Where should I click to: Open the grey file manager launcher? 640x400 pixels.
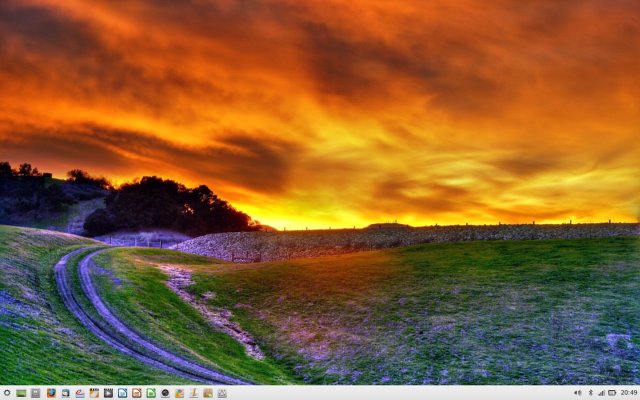[x=36, y=393]
